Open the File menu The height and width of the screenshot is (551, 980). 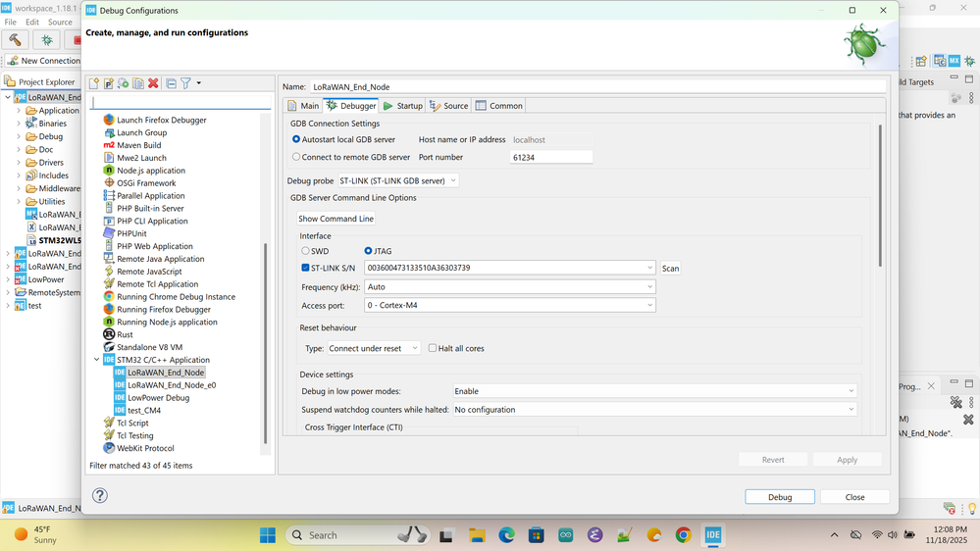[11, 22]
